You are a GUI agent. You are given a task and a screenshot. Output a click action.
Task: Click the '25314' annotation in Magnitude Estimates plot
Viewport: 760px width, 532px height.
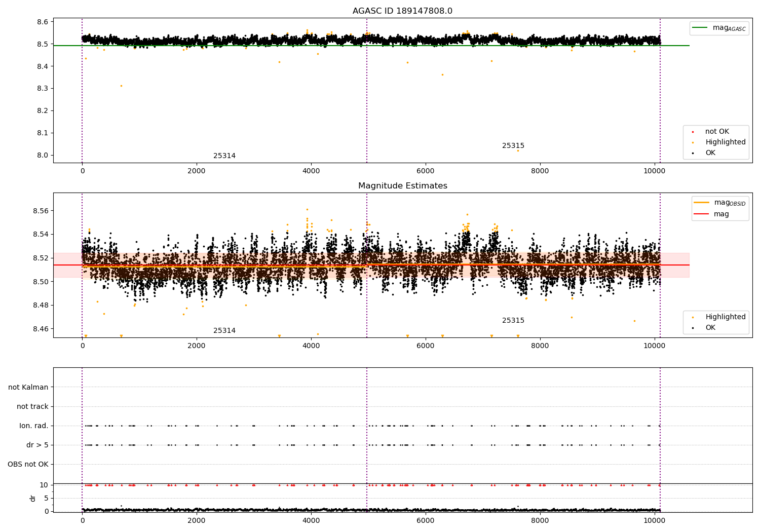[x=224, y=331]
